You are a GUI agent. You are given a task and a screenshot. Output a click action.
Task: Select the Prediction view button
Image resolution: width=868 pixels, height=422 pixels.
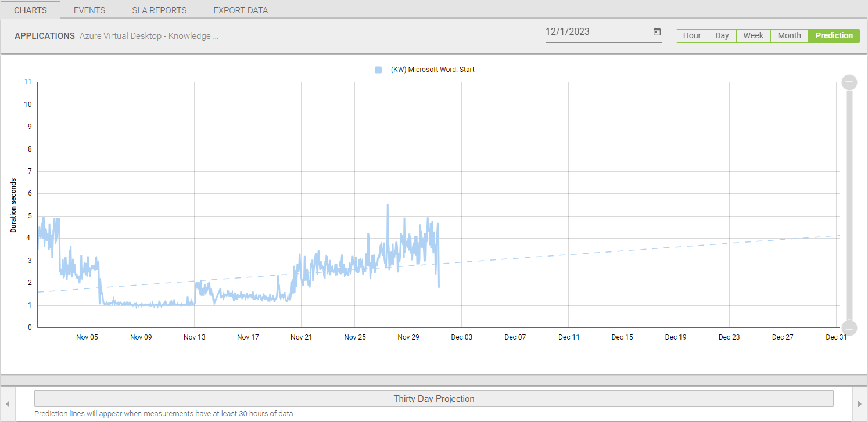coord(834,35)
